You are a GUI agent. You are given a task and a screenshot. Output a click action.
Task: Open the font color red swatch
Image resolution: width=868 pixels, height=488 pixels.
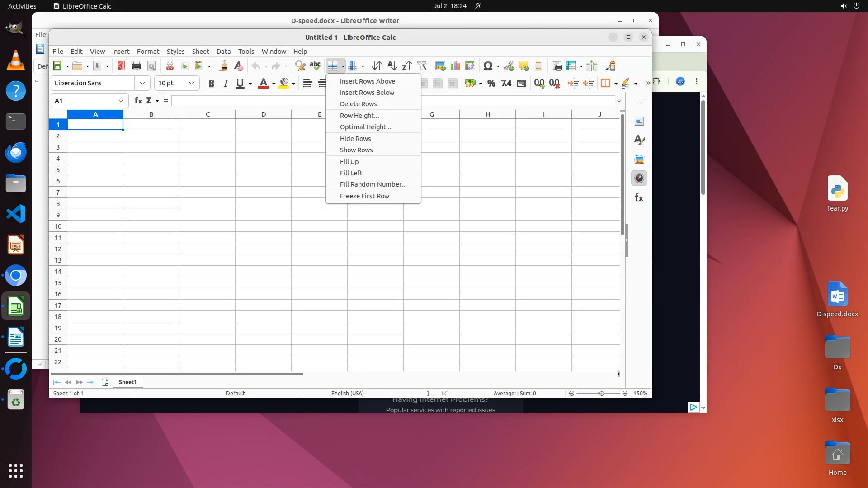(263, 83)
